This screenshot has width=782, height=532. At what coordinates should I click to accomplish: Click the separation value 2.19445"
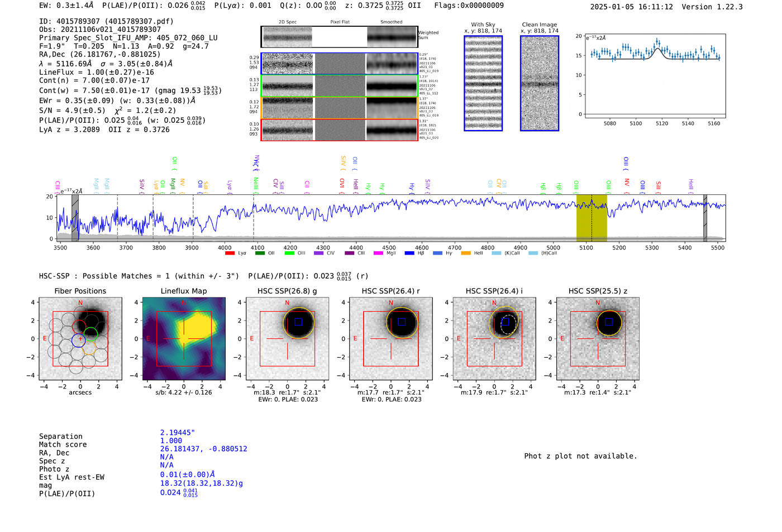(x=177, y=433)
